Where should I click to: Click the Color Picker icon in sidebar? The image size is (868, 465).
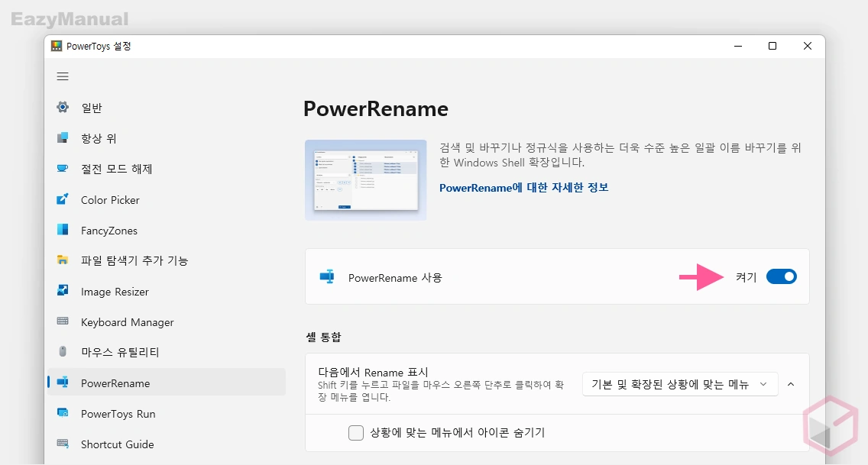[x=63, y=199]
